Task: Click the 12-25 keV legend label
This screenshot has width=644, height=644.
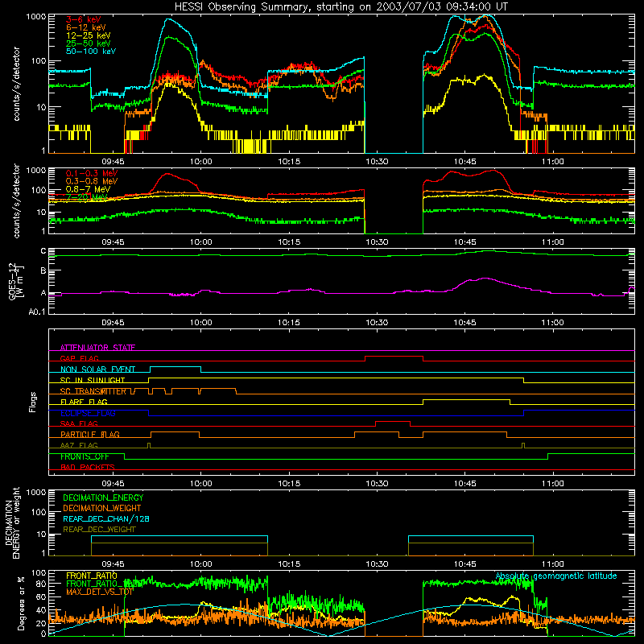Action: coord(89,35)
